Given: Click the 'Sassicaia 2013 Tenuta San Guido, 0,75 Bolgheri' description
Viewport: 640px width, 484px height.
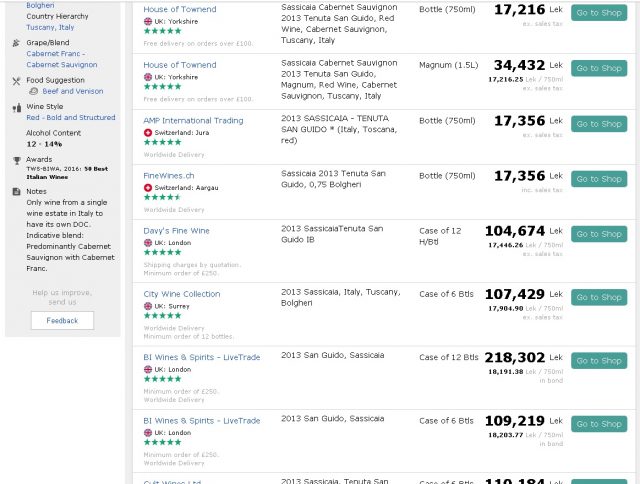Looking at the screenshot, I should click(x=333, y=179).
